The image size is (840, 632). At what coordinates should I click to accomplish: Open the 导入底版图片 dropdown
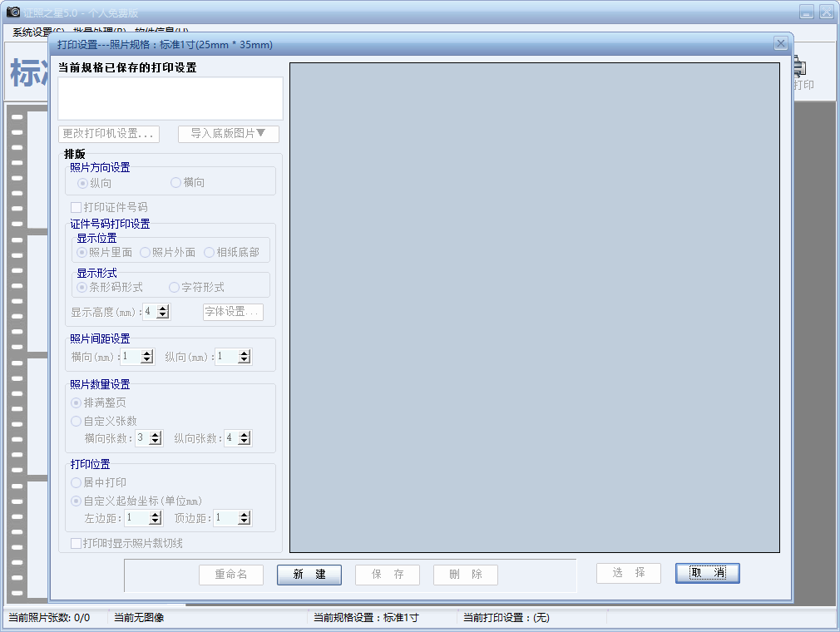pos(228,134)
